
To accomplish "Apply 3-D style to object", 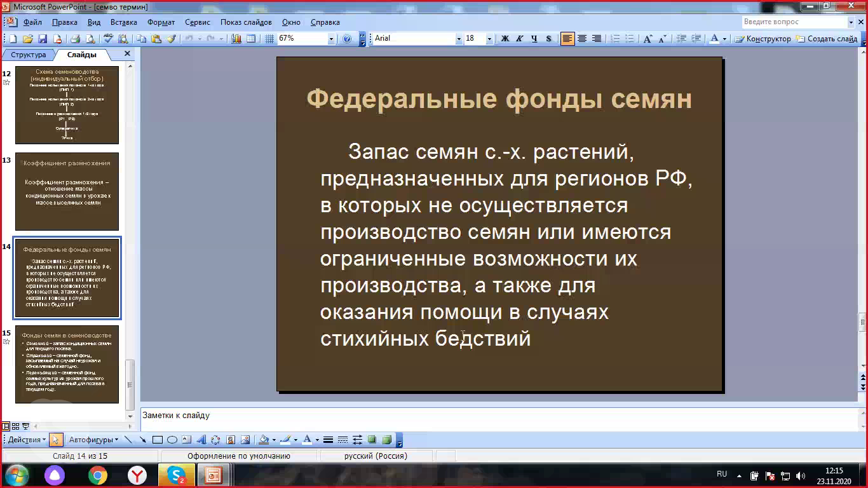I will (386, 440).
